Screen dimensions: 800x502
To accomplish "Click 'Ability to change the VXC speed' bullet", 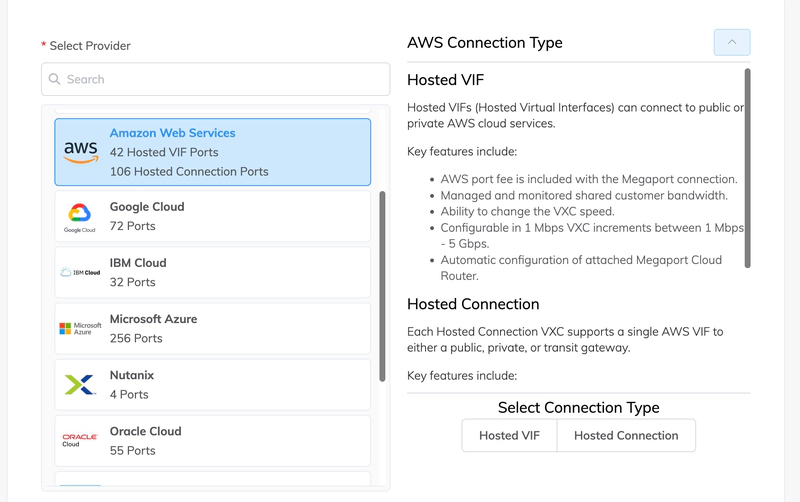I will coord(528,211).
